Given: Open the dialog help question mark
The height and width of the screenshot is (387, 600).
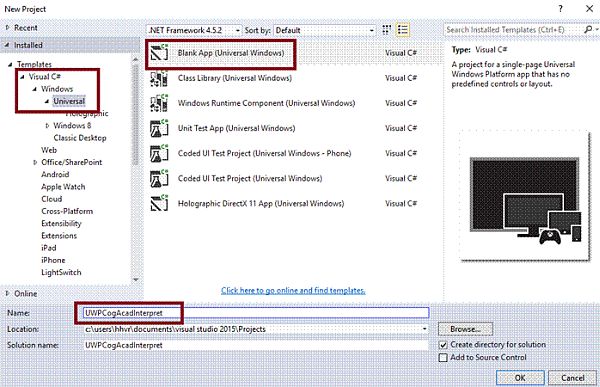Looking at the screenshot, I should tap(561, 8).
